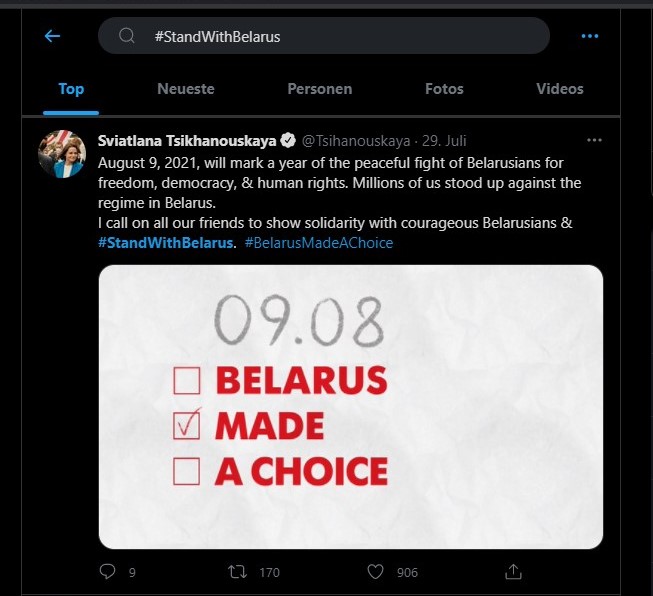This screenshot has height=596, width=653.
Task: Open Sviatlana Tsikhanouskaya's profile picture
Action: (x=62, y=154)
